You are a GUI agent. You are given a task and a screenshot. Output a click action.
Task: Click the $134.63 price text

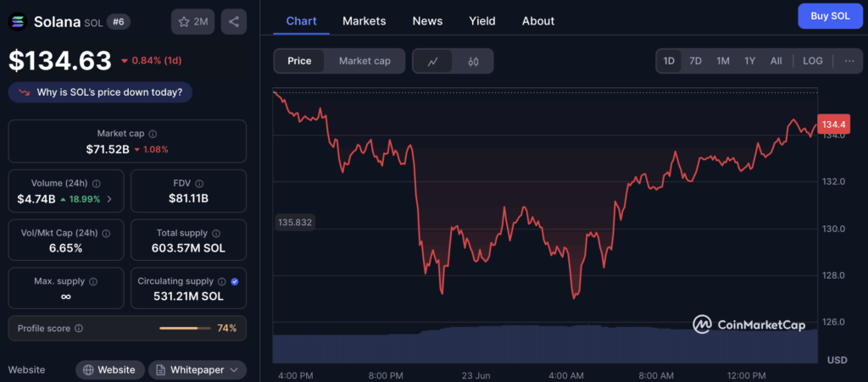(x=60, y=61)
